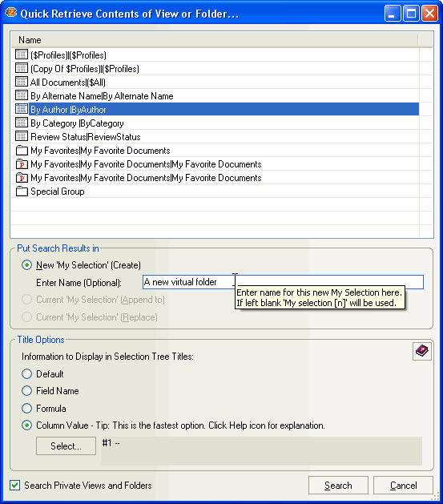Click the view icon beside Review Status

pos(22,136)
